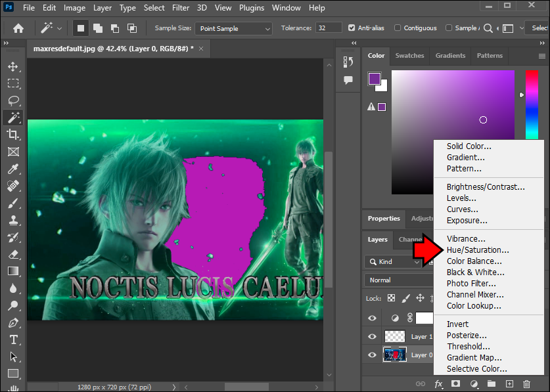The height and width of the screenshot is (392, 550).
Task: Switch to the Swatches tab
Action: pyautogui.click(x=409, y=56)
